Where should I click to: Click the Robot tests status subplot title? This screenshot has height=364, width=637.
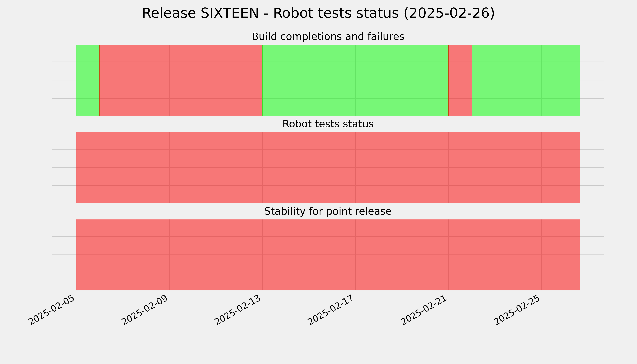coord(328,124)
